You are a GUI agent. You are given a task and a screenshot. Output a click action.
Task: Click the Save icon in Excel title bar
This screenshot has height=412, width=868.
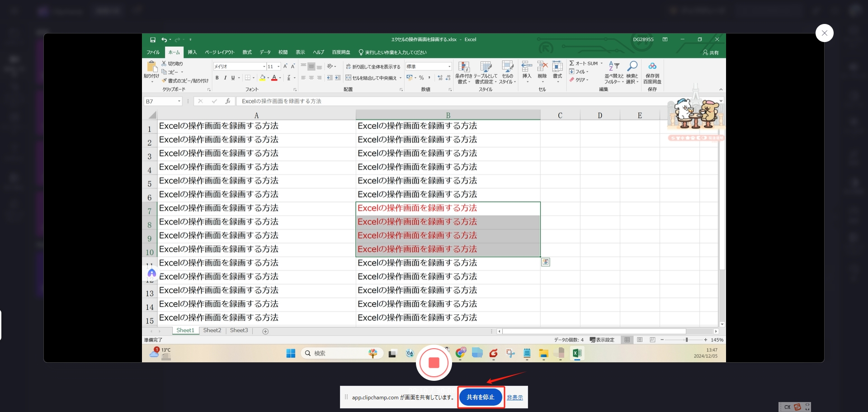[153, 40]
